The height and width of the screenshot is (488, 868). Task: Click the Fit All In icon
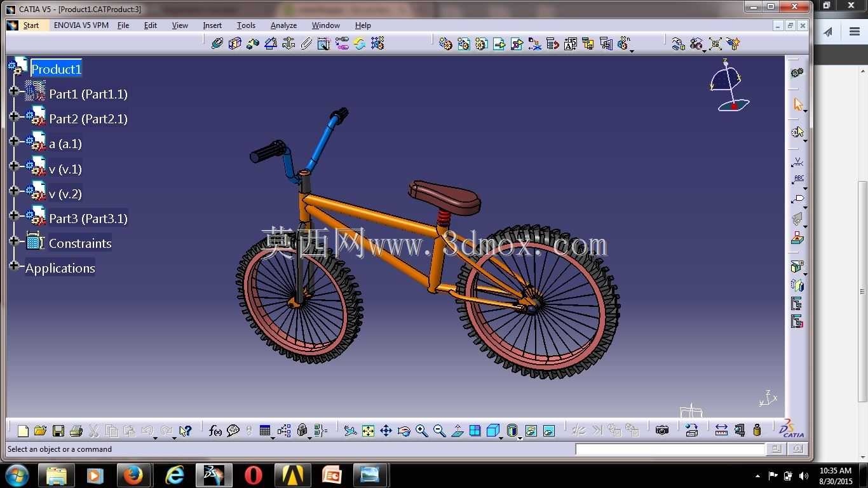coord(368,431)
